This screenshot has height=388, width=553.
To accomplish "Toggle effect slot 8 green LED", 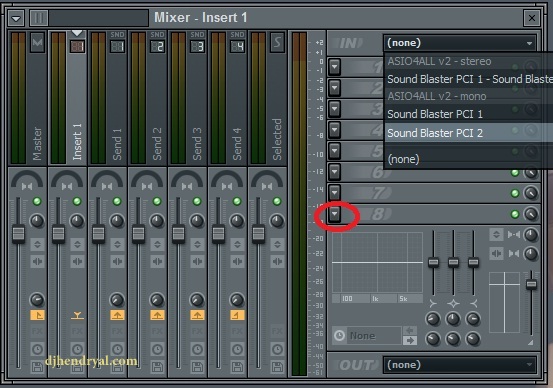I will pos(515,214).
